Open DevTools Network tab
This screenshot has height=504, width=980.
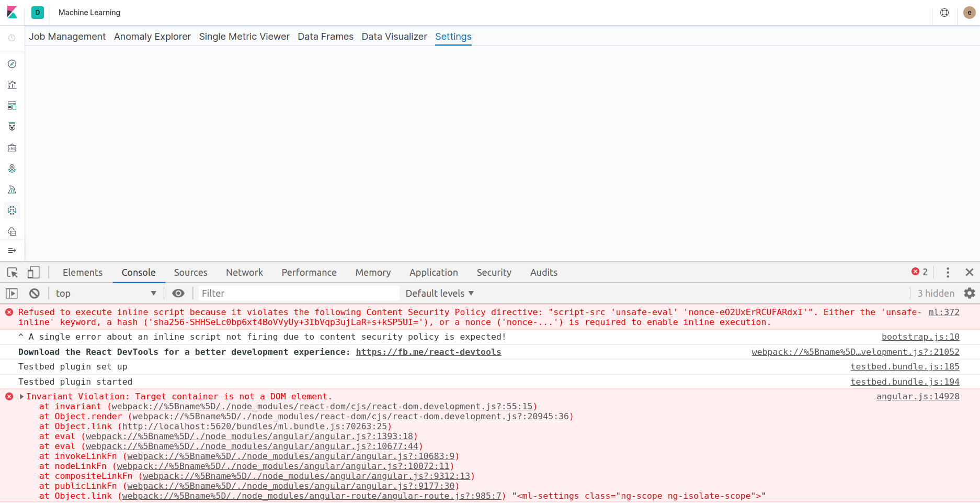[244, 273]
